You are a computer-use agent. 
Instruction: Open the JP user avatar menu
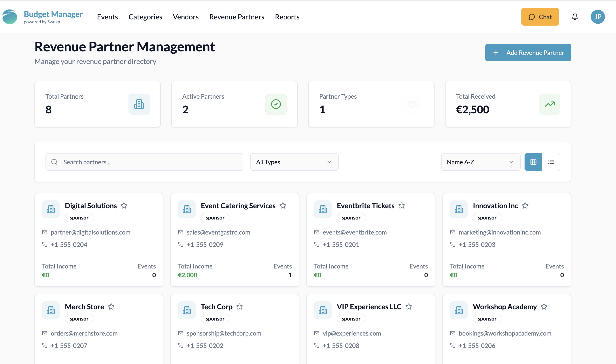coord(598,17)
